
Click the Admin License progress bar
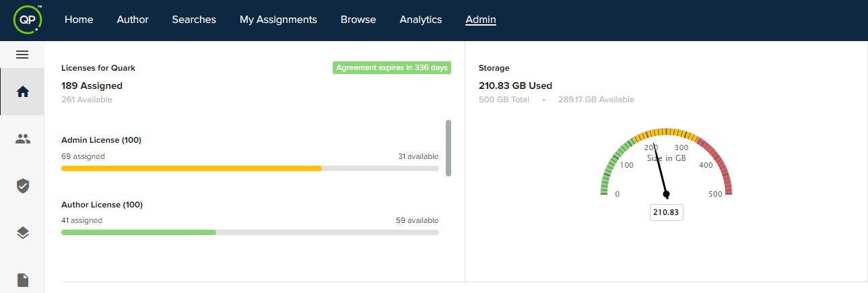(x=250, y=168)
